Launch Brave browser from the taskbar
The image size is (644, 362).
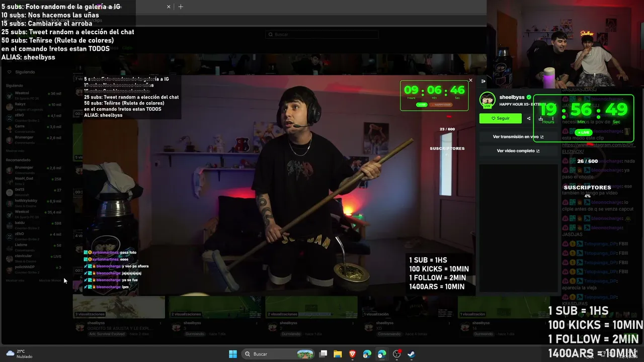353,354
